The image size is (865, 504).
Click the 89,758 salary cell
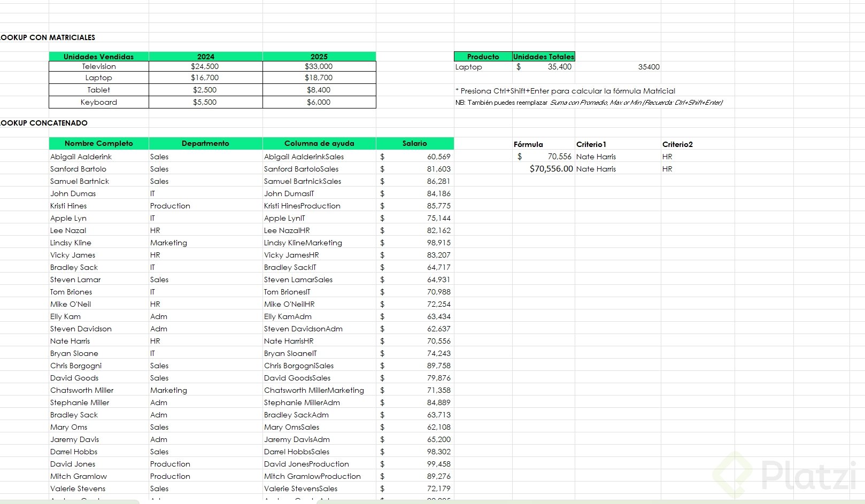pos(415,366)
